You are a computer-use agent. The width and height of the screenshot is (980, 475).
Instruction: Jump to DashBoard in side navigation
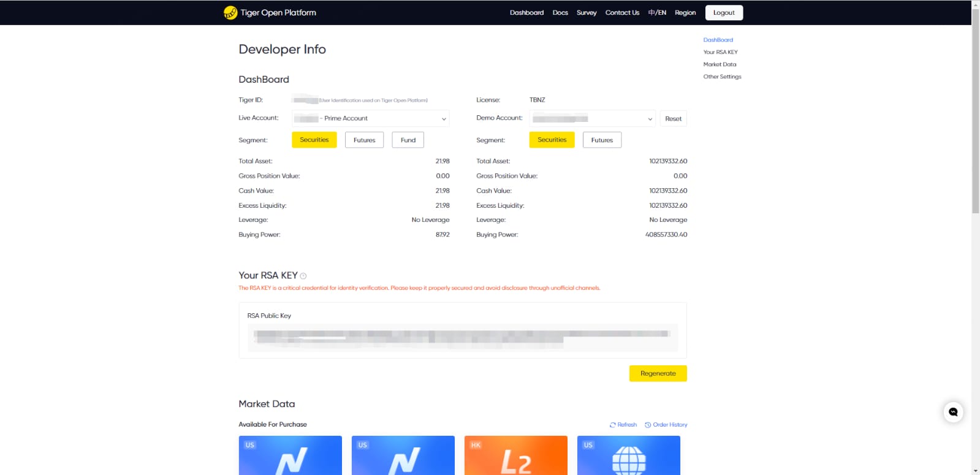718,40
